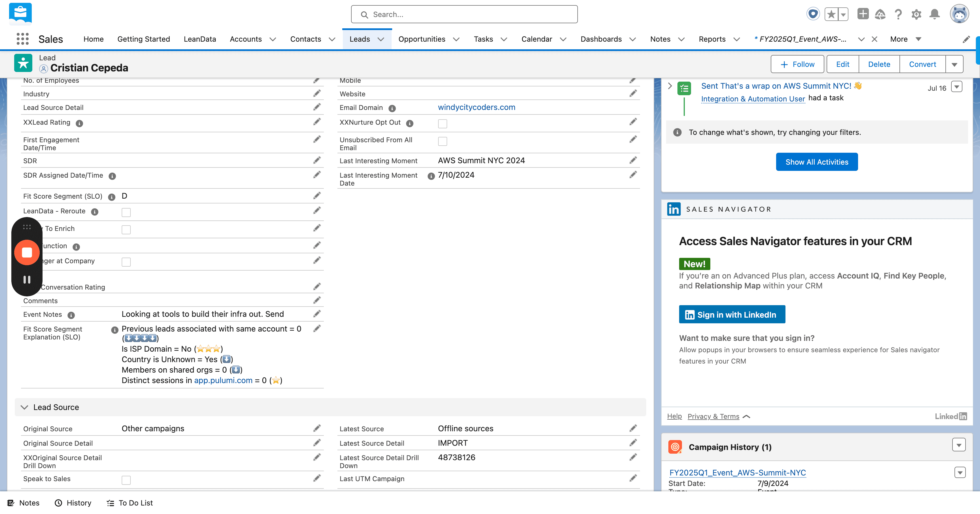Image resolution: width=980 pixels, height=514 pixels.
Task: Click the Convert button
Action: pyautogui.click(x=922, y=64)
